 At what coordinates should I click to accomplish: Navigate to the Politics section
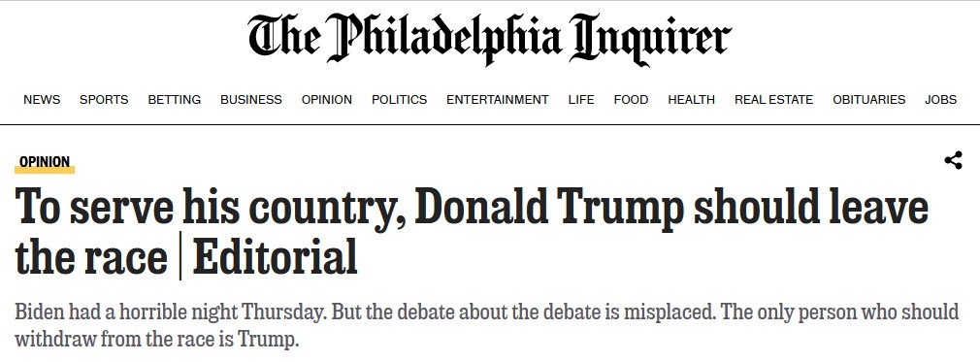point(400,99)
